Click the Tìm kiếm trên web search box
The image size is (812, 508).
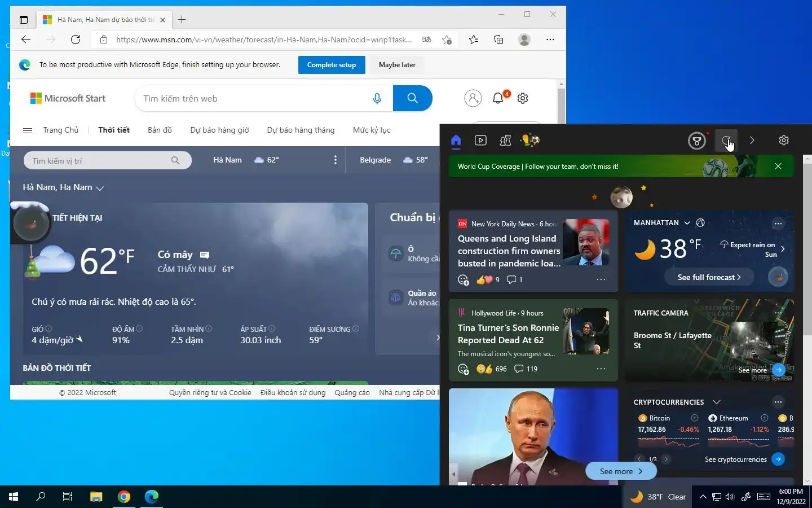click(x=251, y=99)
